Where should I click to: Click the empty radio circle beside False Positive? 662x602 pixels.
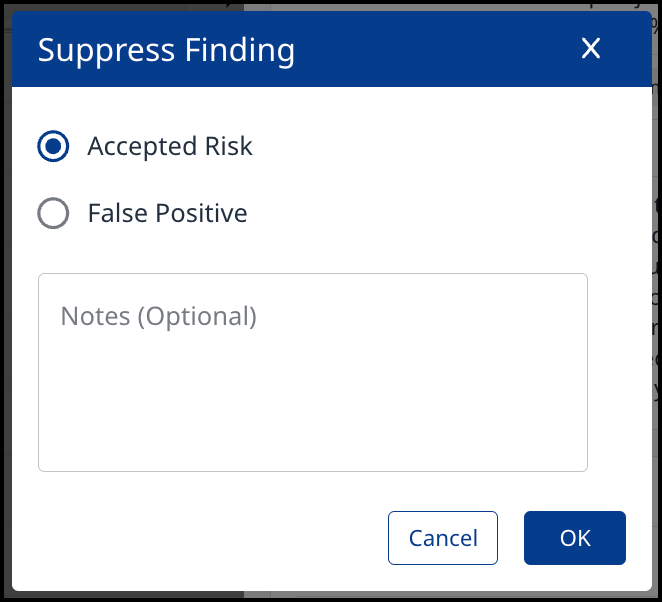pos(53,213)
